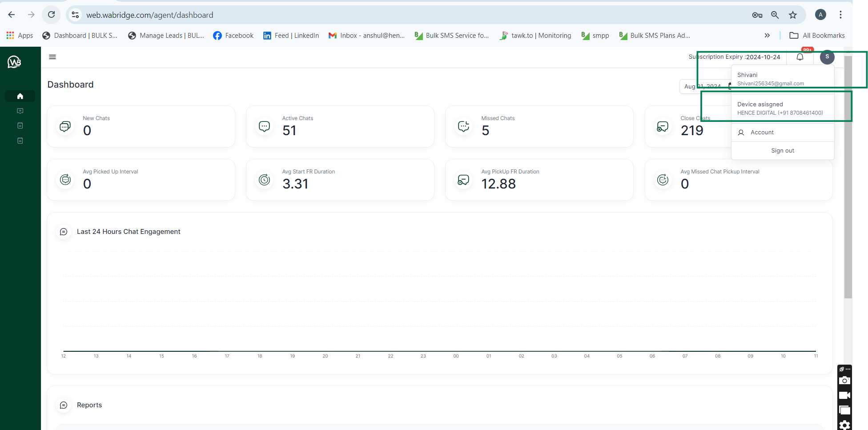The height and width of the screenshot is (430, 868).
Task: Click the screen recorder video icon
Action: (844, 395)
